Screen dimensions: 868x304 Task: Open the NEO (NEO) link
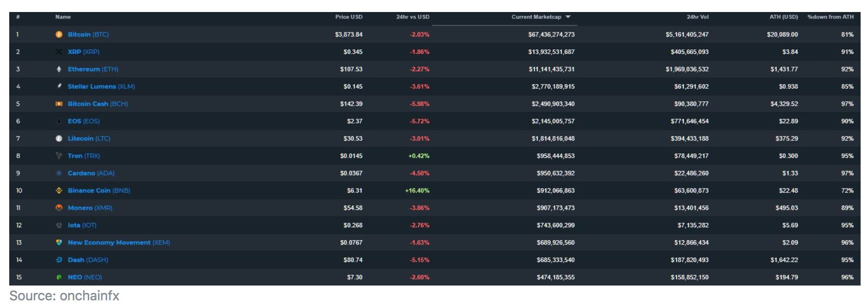click(x=85, y=277)
